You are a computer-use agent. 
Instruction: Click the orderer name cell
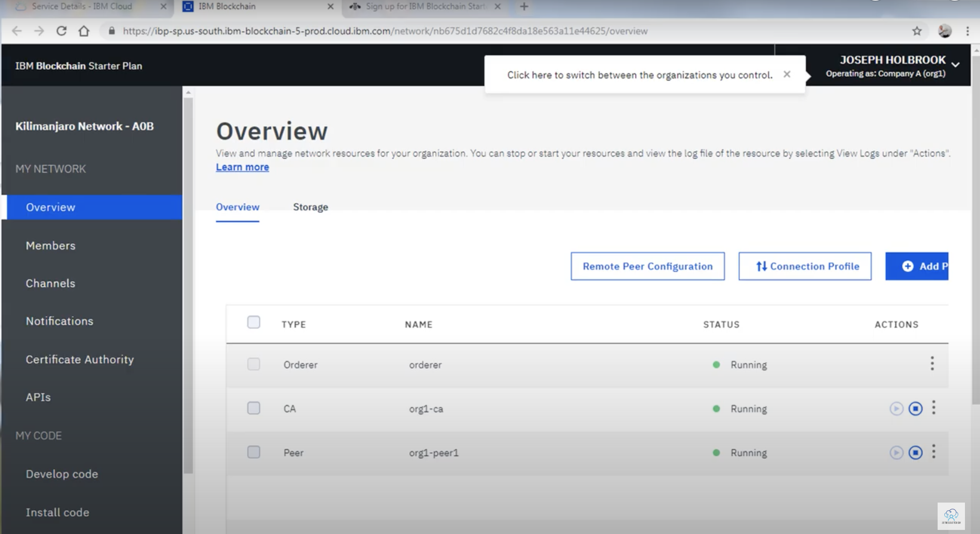point(425,365)
